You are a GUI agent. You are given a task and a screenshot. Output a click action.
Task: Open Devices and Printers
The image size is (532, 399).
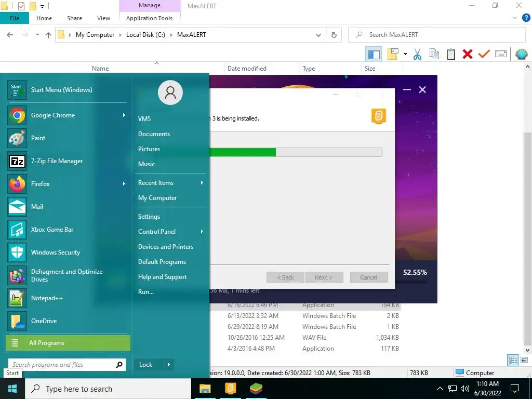[x=170, y=247]
